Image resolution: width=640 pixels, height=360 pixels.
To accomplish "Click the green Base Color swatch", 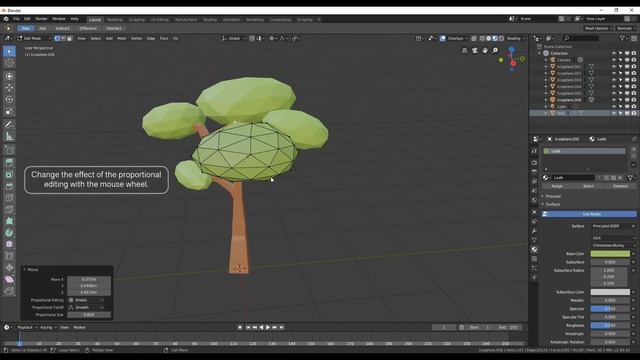I will point(610,254).
